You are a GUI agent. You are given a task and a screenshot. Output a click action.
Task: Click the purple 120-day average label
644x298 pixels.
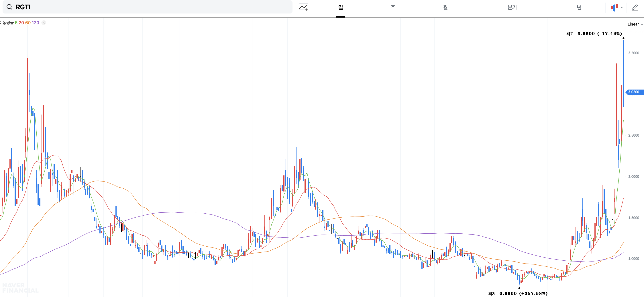(x=35, y=23)
